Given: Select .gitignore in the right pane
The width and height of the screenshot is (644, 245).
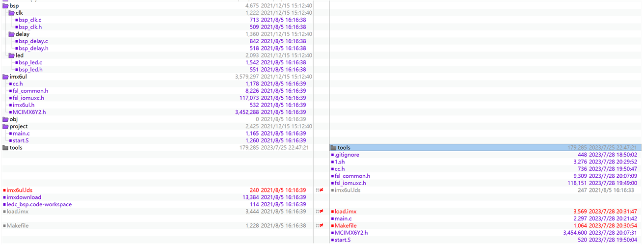Looking at the screenshot, I should pyautogui.click(x=347, y=155).
